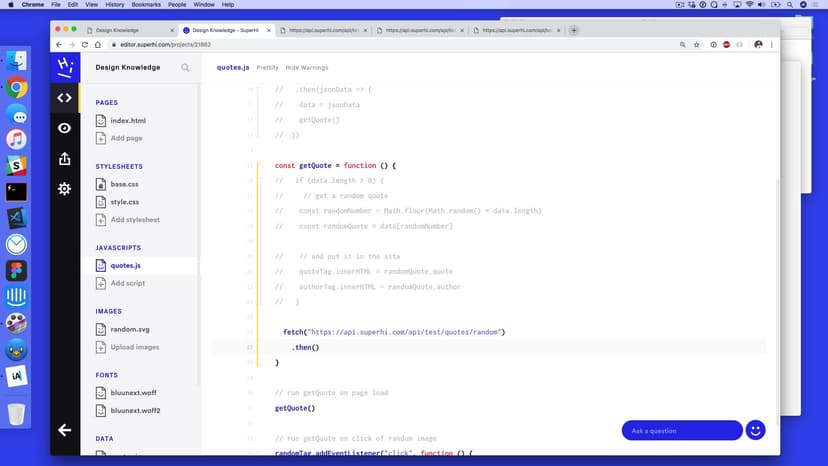
Task: Open project settings gear icon
Action: [x=65, y=189]
